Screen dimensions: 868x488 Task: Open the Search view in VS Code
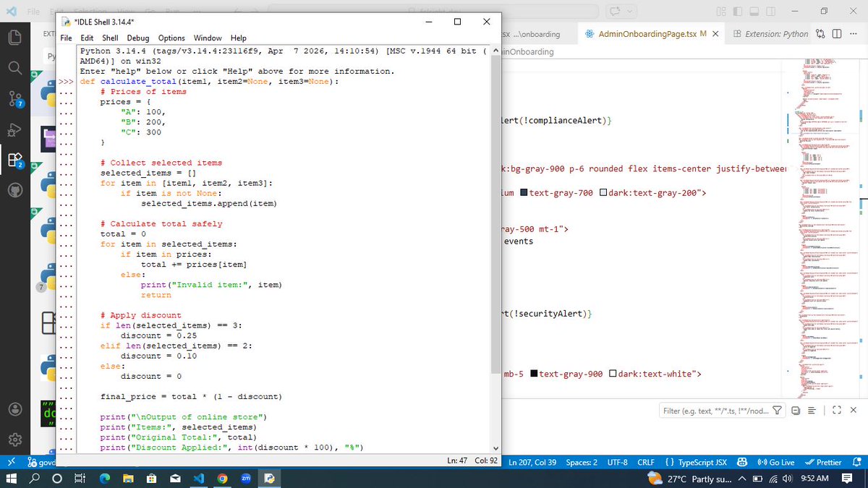16,67
